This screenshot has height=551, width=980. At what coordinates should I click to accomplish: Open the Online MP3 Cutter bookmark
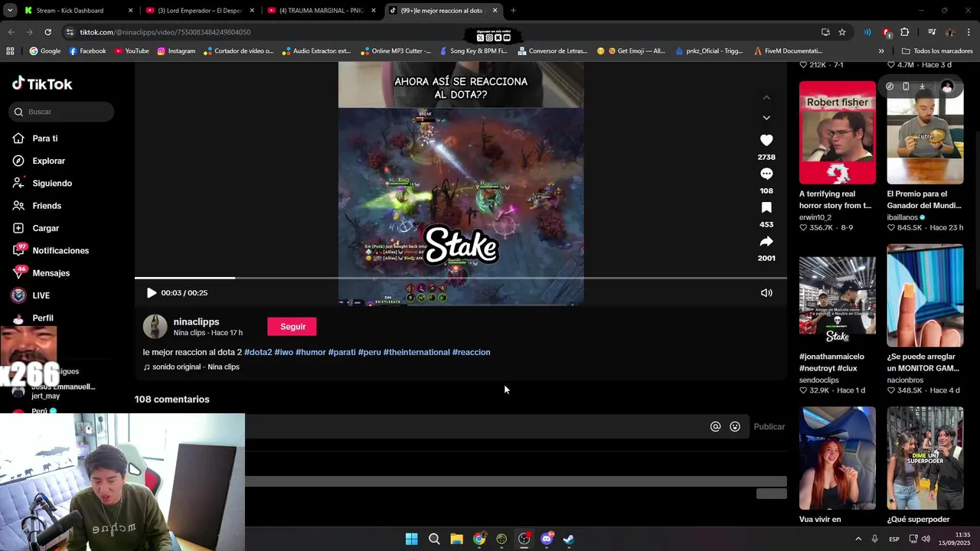pos(396,51)
